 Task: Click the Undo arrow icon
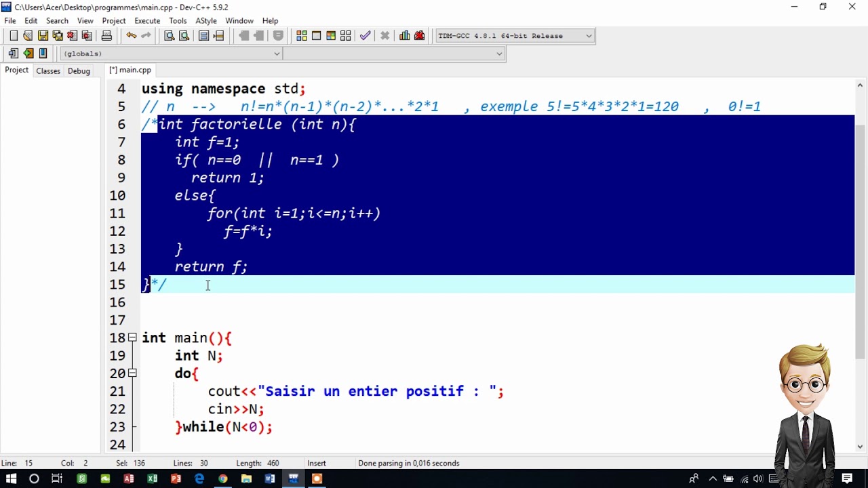[131, 36]
